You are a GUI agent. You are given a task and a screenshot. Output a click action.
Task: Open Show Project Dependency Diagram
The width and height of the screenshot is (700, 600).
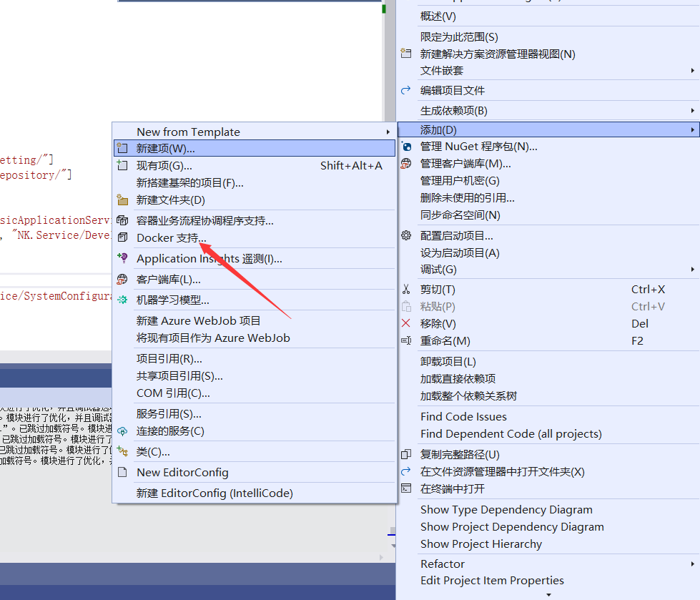coord(512,527)
